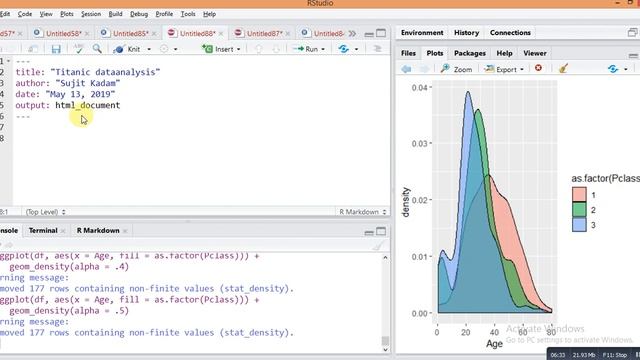Open the Top Level section navigator
The image size is (640, 360).
45,212
